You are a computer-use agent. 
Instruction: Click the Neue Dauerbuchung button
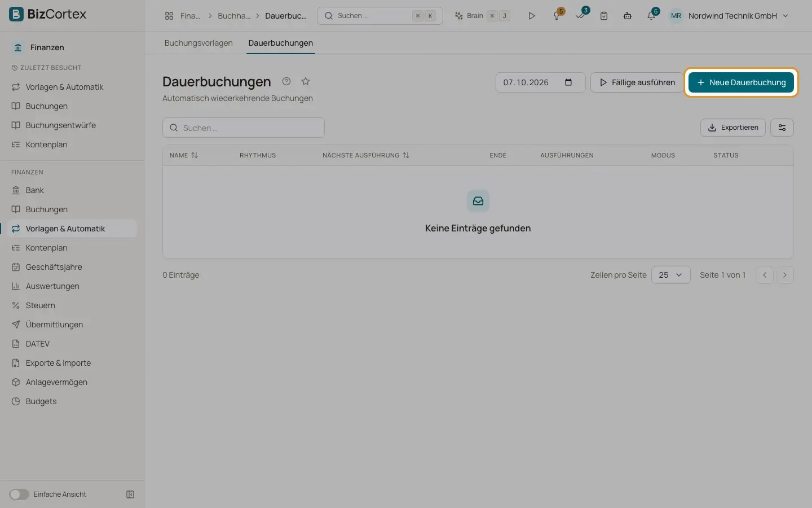tap(741, 82)
